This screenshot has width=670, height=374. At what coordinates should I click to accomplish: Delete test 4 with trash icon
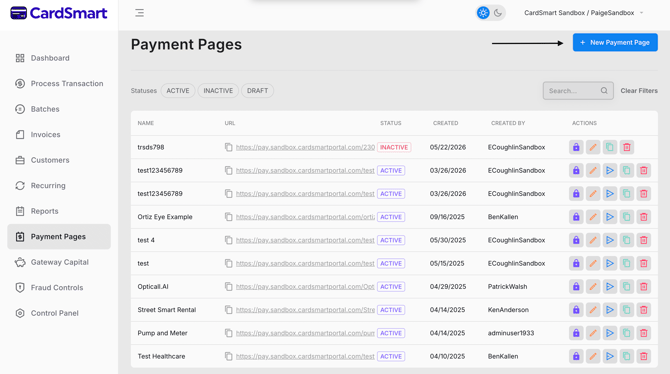coord(644,240)
